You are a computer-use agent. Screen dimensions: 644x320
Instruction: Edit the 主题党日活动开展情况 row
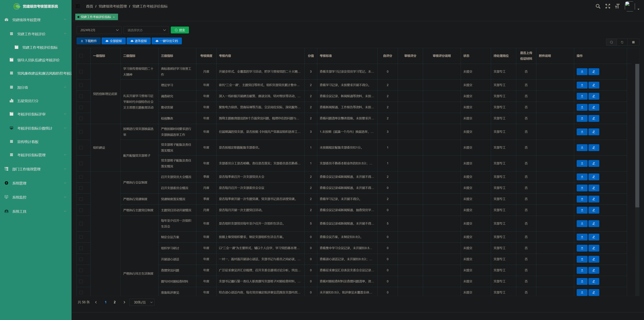(594, 210)
